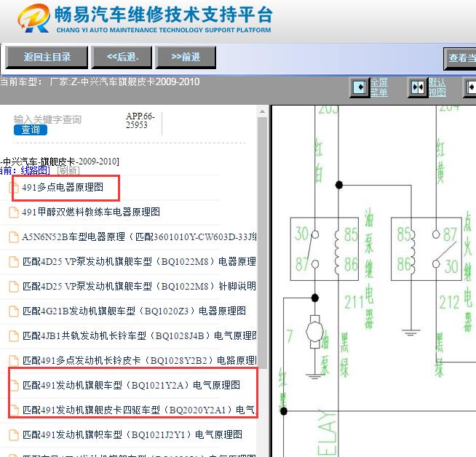Focus the 输入关键字查询 search field
The width and height of the screenshot is (476, 457).
click(x=47, y=119)
